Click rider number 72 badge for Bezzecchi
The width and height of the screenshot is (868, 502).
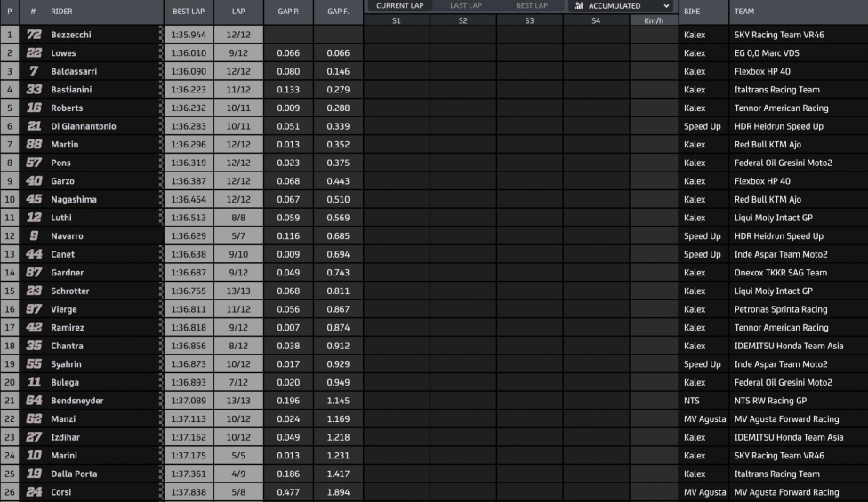click(34, 35)
